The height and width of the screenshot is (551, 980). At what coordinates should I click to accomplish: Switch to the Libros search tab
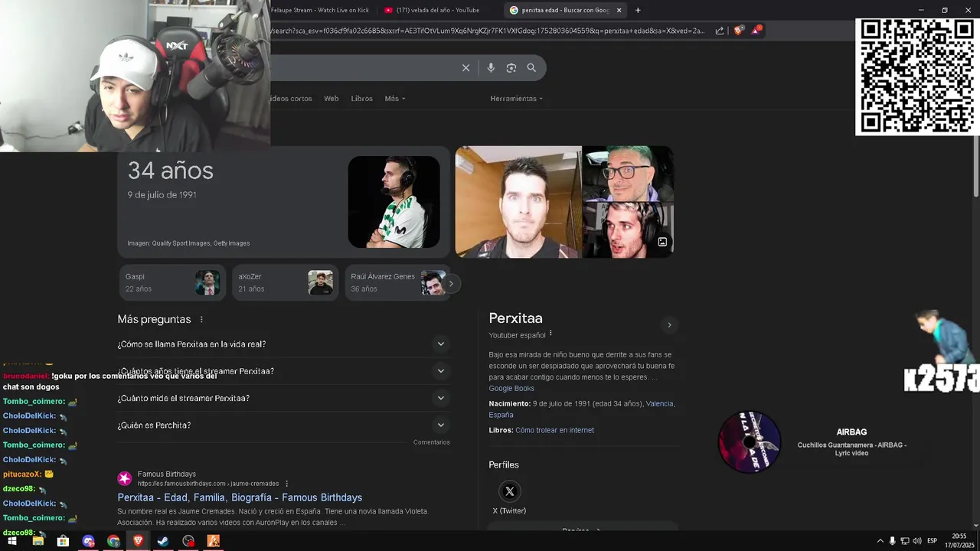click(361, 99)
